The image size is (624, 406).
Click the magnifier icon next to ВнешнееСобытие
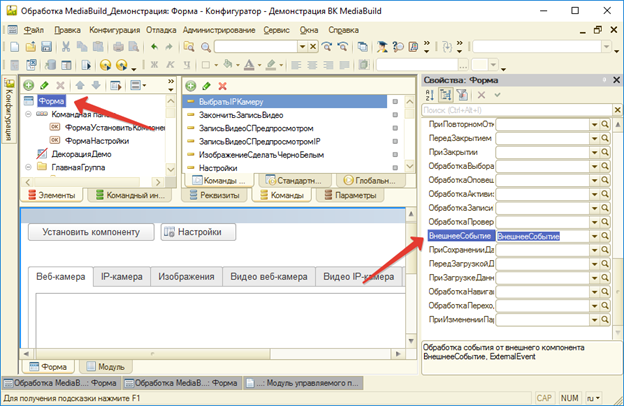click(606, 236)
